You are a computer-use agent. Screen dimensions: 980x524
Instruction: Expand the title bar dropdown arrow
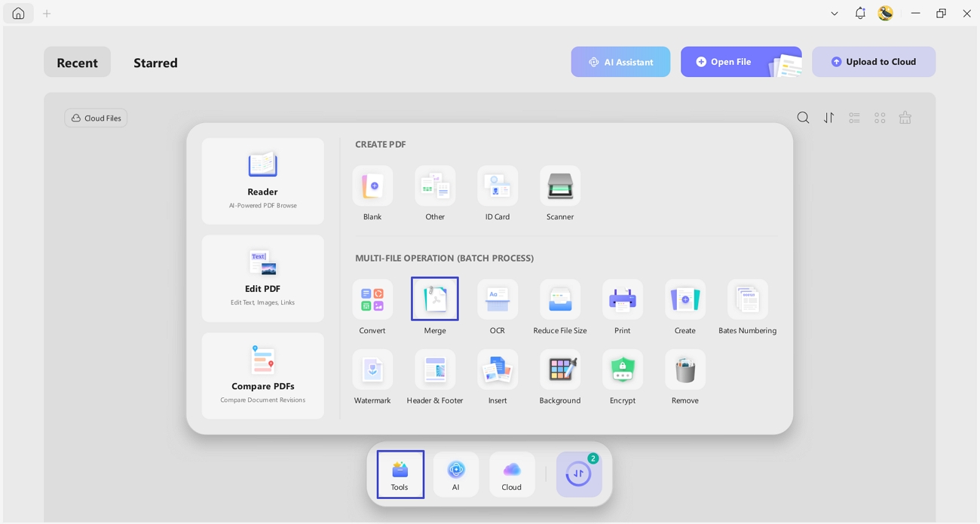point(835,14)
